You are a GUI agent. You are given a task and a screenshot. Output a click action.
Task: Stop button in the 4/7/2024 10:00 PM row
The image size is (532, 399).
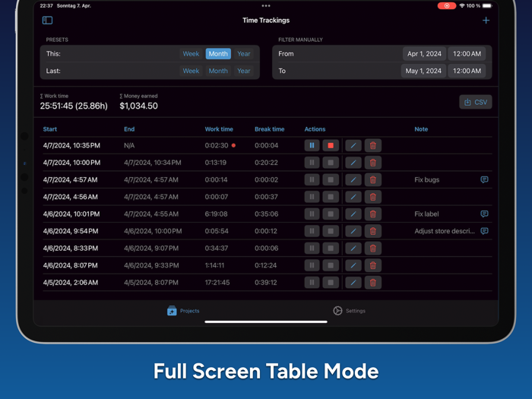click(331, 163)
